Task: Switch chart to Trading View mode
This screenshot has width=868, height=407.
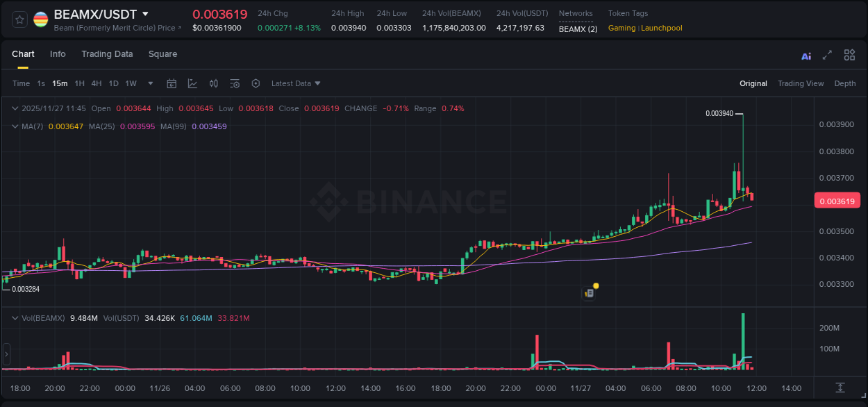Action: click(x=801, y=83)
